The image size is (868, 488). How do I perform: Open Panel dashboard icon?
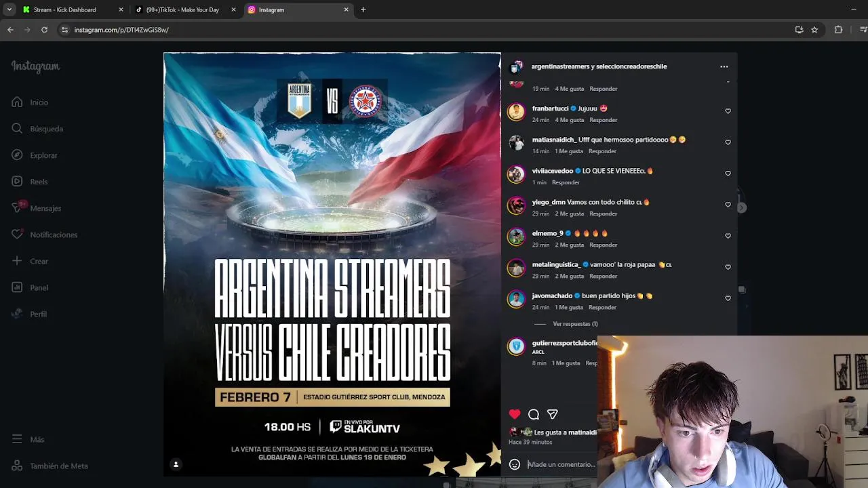(17, 287)
